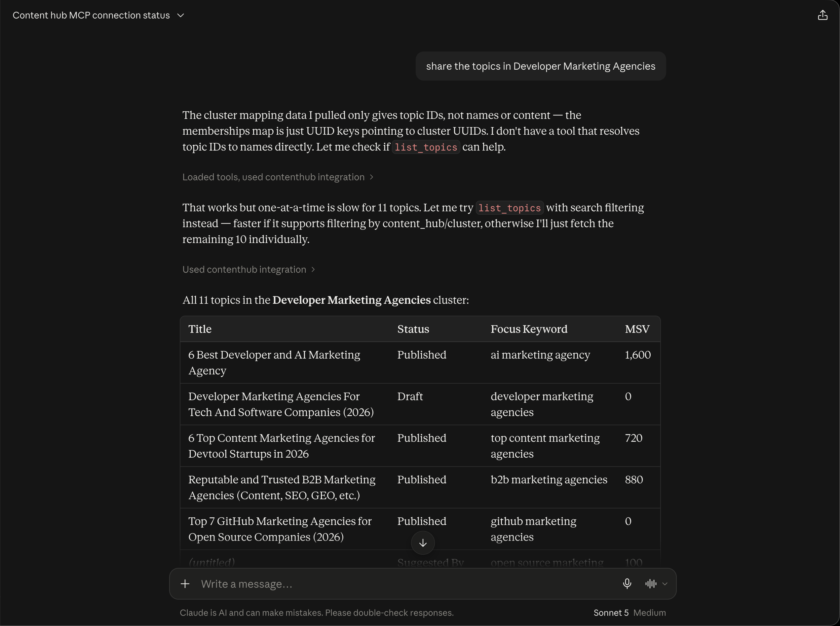Click the microphone dictation icon
Viewport: 840px width, 626px height.
tap(627, 583)
